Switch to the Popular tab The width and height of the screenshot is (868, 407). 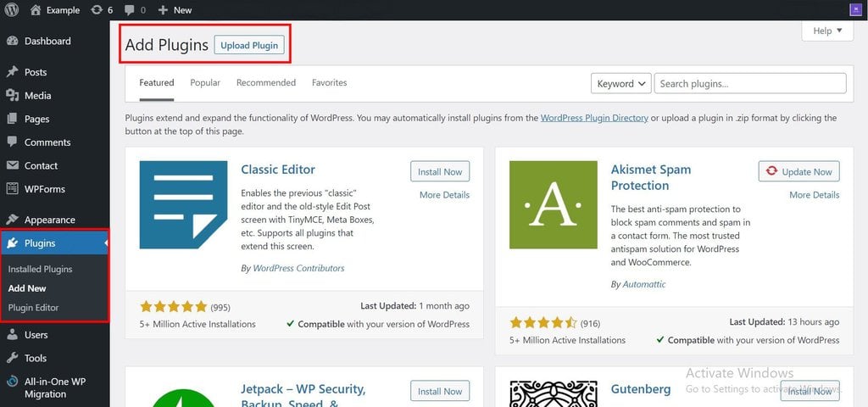(205, 82)
